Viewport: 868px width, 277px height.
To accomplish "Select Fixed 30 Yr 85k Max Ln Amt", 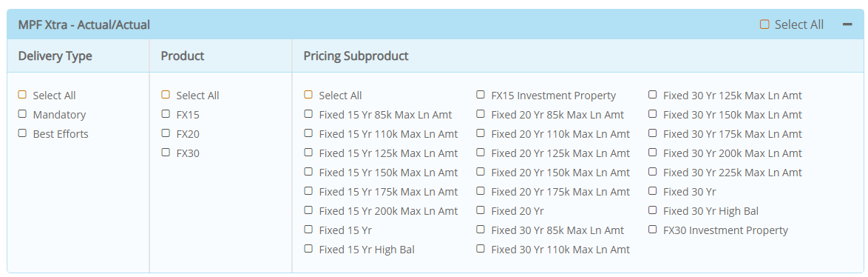I will tap(481, 230).
